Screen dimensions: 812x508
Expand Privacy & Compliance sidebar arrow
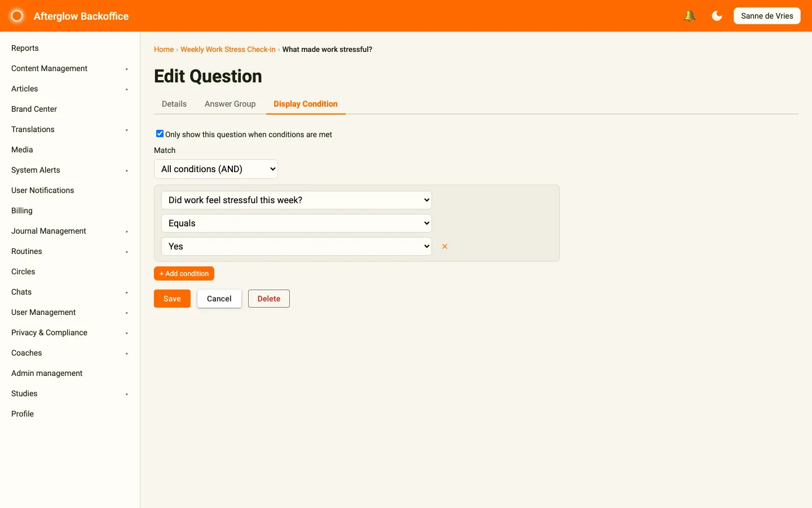127,333
